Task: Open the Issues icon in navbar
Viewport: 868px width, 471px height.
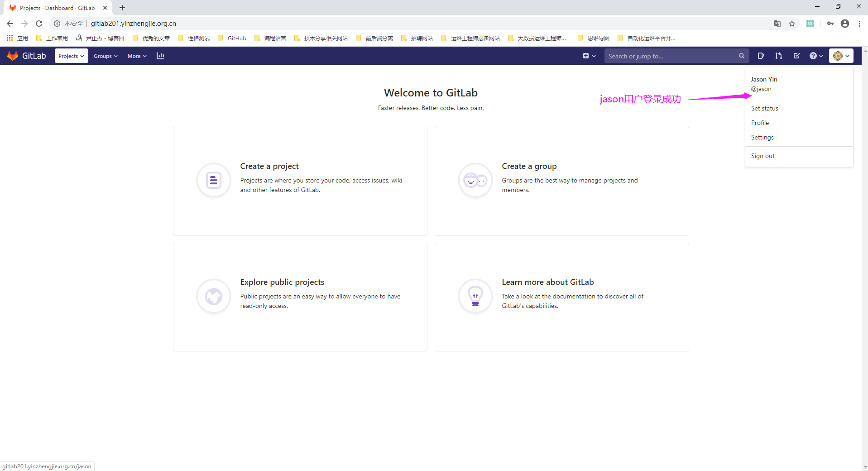Action: click(761, 56)
